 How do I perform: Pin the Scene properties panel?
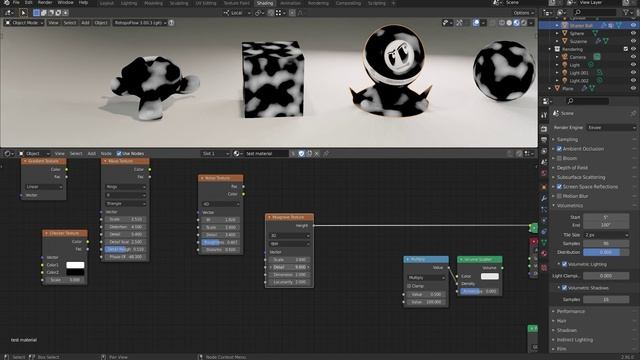click(633, 113)
